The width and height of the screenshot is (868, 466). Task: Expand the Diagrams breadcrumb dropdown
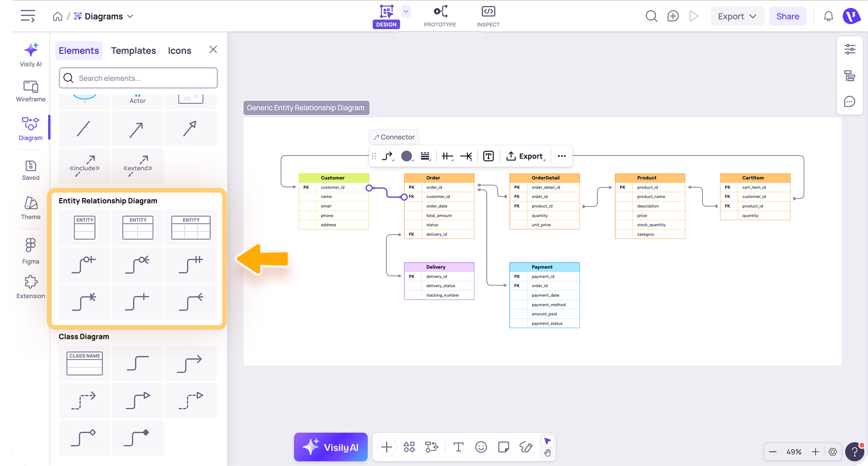click(130, 16)
